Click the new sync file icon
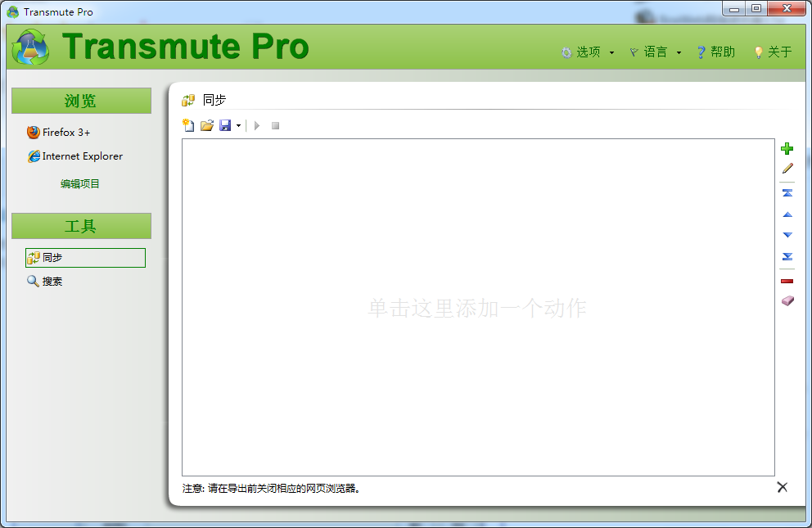This screenshot has height=528, width=812. coord(188,125)
